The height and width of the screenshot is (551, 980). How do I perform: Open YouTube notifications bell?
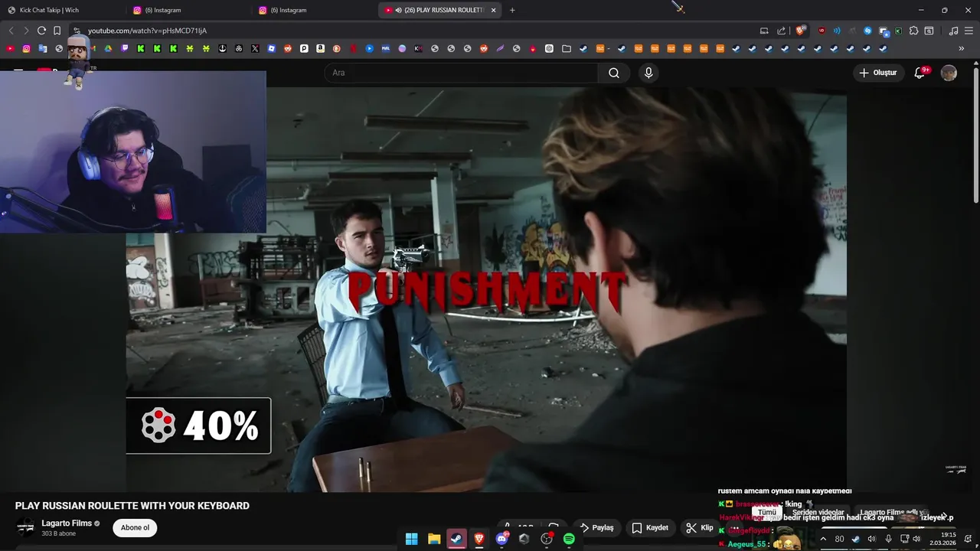point(920,73)
